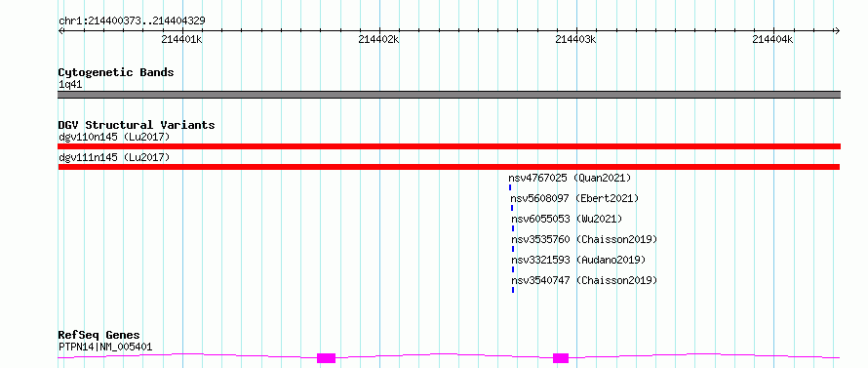This screenshot has width=868, height=368.
Task: Click the 214402k ruler tick label
Action: pyautogui.click(x=378, y=40)
